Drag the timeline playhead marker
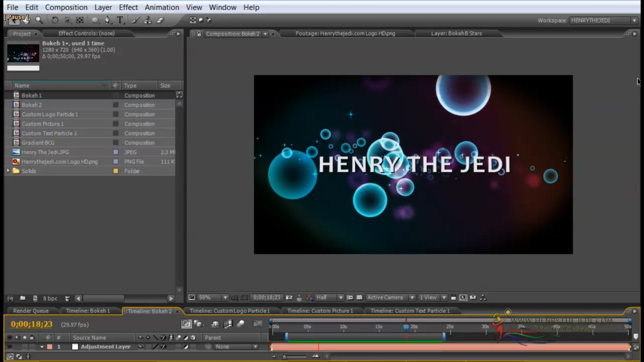Image resolution: width=644 pixels, height=362 pixels. [406, 327]
